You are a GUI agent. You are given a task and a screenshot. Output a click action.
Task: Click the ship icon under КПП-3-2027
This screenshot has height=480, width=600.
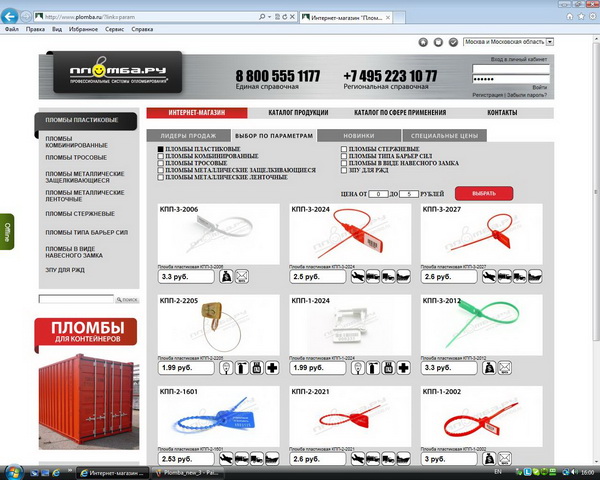[535, 276]
